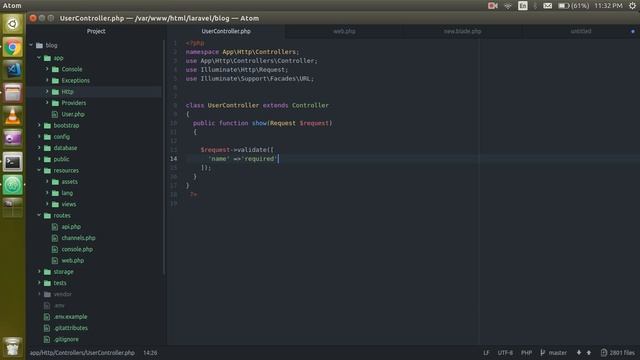The width and height of the screenshot is (640, 360).
Task: Launch Visual Studio Code from the dock
Action: [13, 70]
